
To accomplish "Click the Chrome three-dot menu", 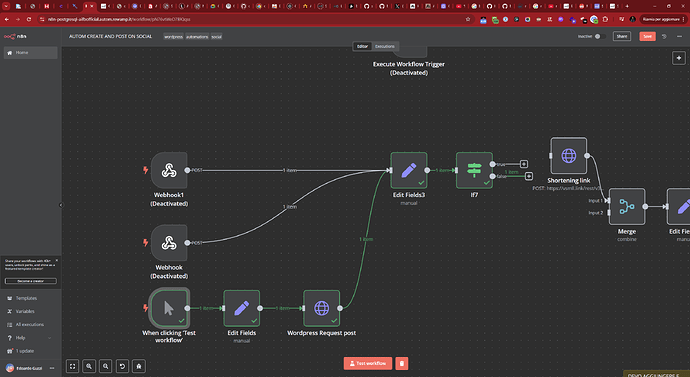I will click(684, 19).
